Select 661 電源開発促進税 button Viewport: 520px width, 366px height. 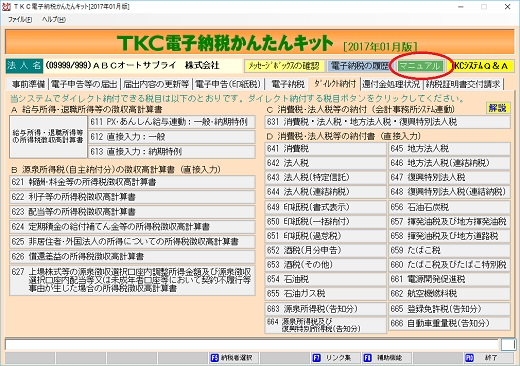tap(449, 279)
